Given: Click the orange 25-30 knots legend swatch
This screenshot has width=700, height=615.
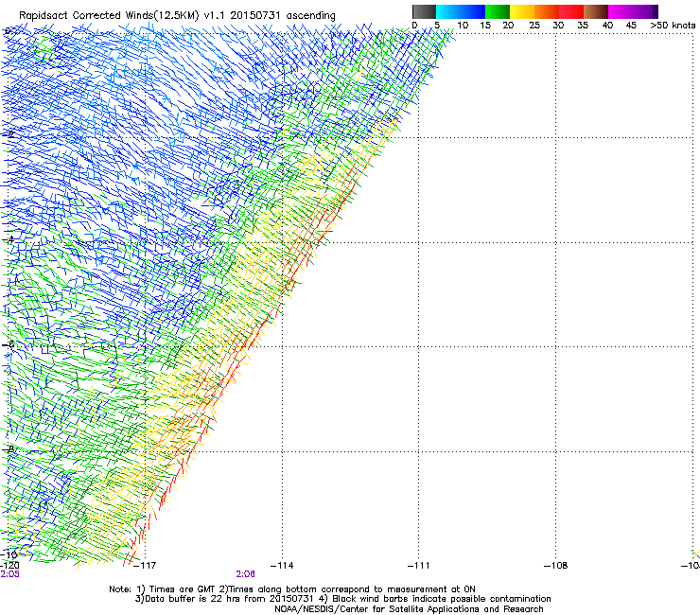Looking at the screenshot, I should click(x=547, y=11).
